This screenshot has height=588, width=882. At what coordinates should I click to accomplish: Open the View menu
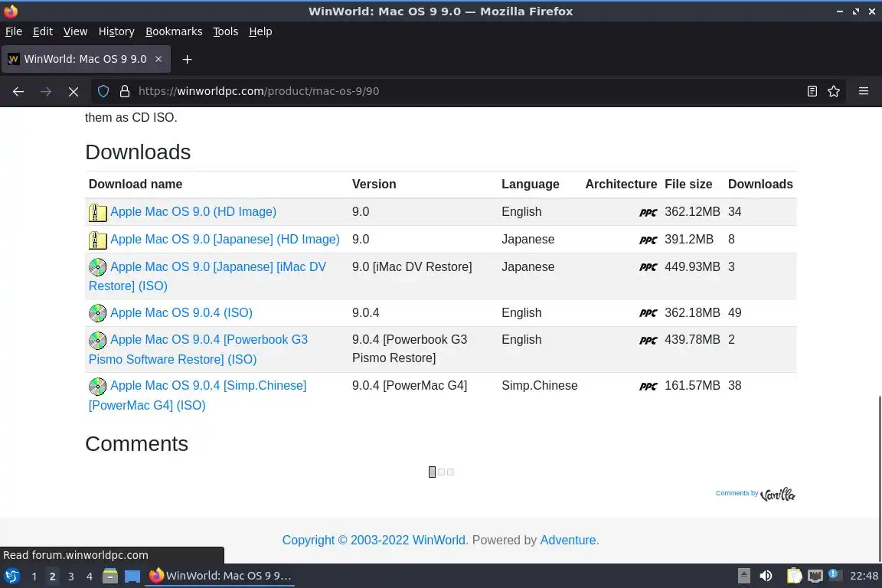75,31
